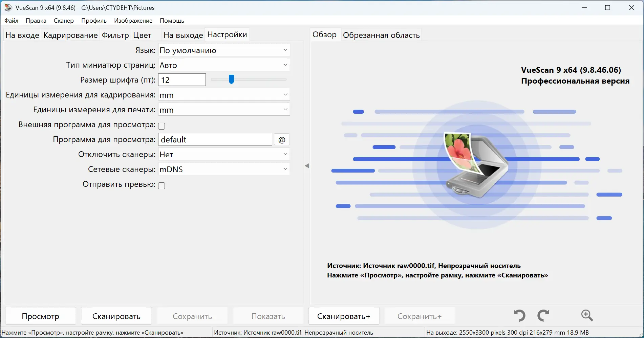Maximize the VueScan window
The height and width of the screenshot is (338, 644).
607,7
